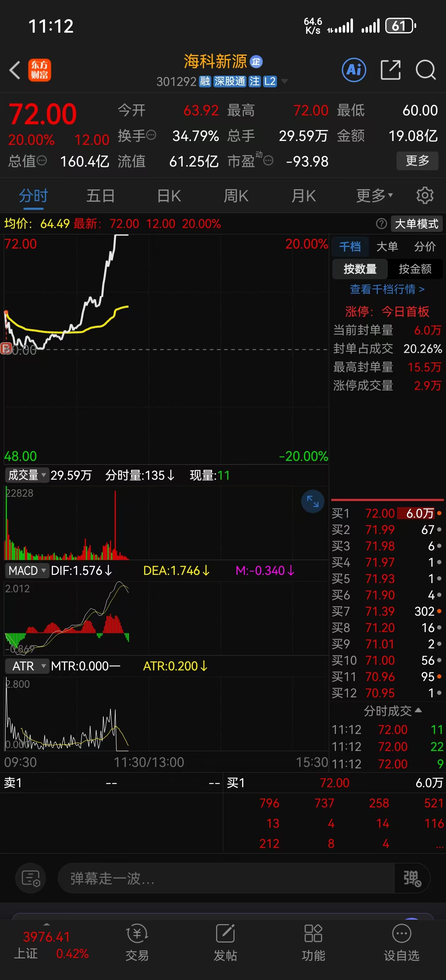Tap the 深股通 badge
This screenshot has width=446, height=980.
pos(229,81)
